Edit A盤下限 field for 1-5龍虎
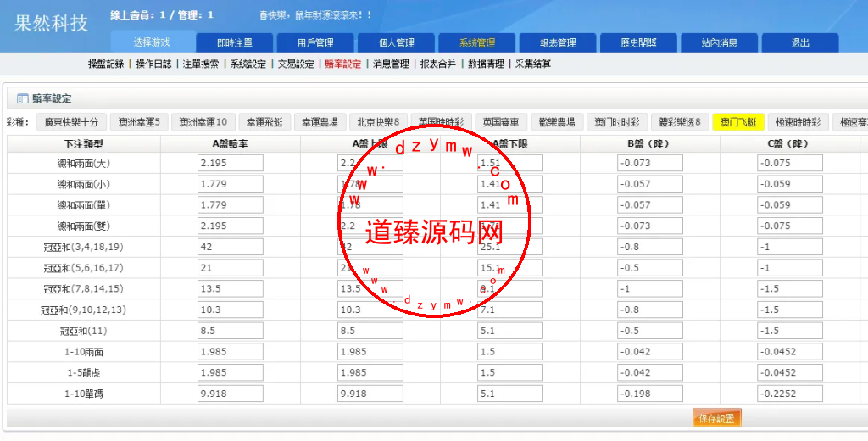Image resolution: width=868 pixels, height=441 pixels. pos(510,373)
